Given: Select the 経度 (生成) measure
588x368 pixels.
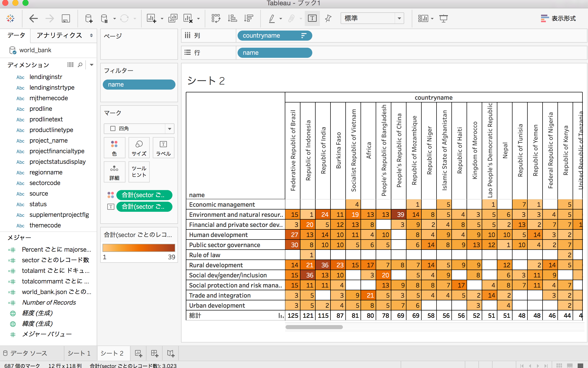Looking at the screenshot, I should point(37,313).
